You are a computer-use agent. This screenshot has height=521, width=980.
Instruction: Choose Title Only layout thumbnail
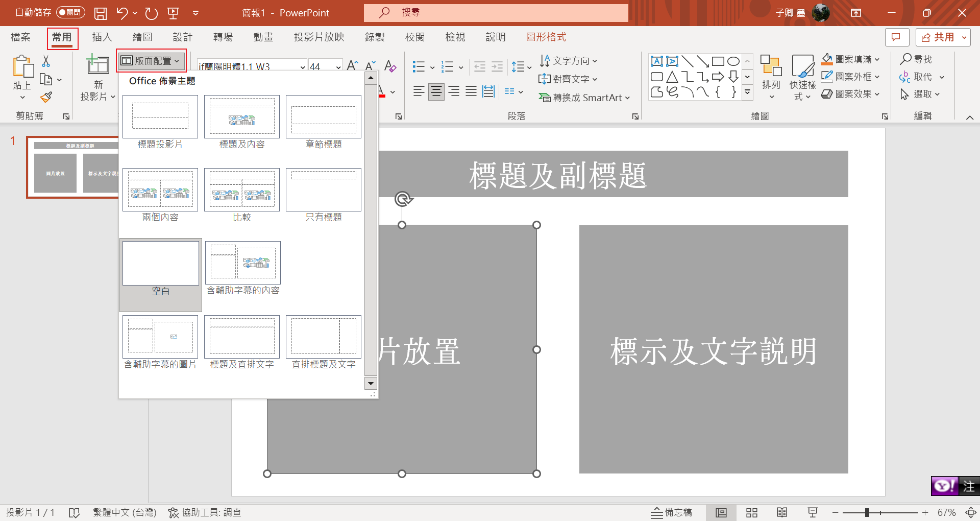324,190
